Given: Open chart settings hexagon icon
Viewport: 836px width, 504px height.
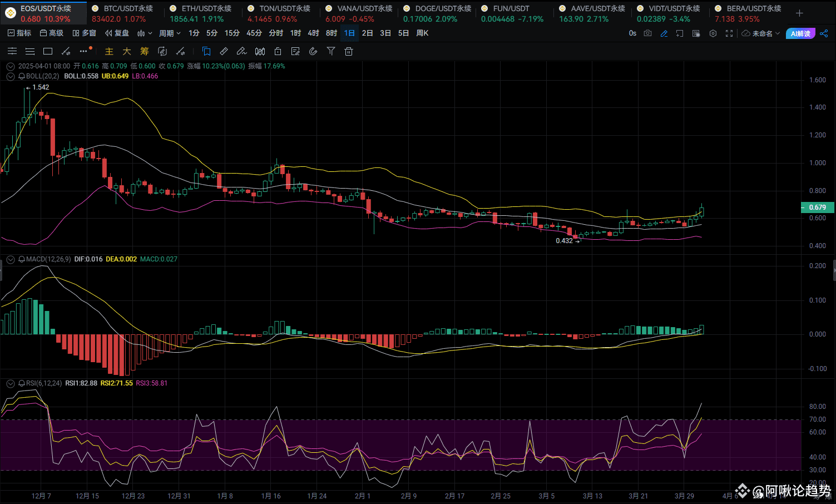Looking at the screenshot, I should coord(713,33).
